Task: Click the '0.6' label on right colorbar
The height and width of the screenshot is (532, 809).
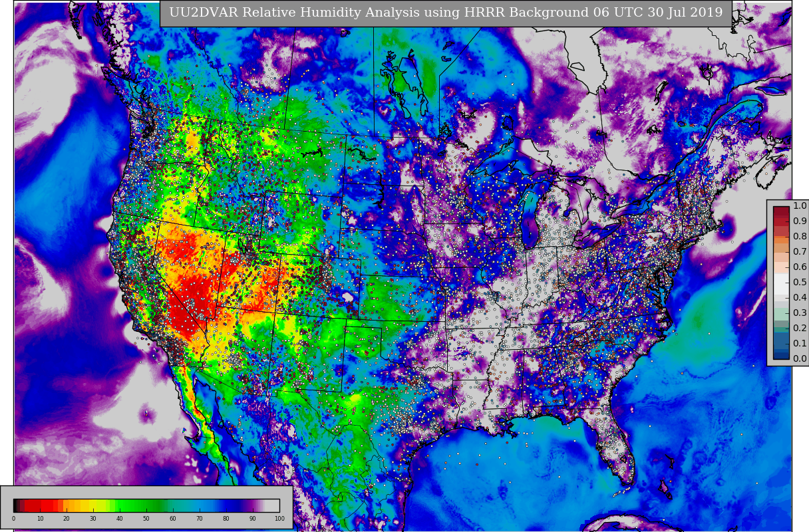Action: click(x=800, y=267)
